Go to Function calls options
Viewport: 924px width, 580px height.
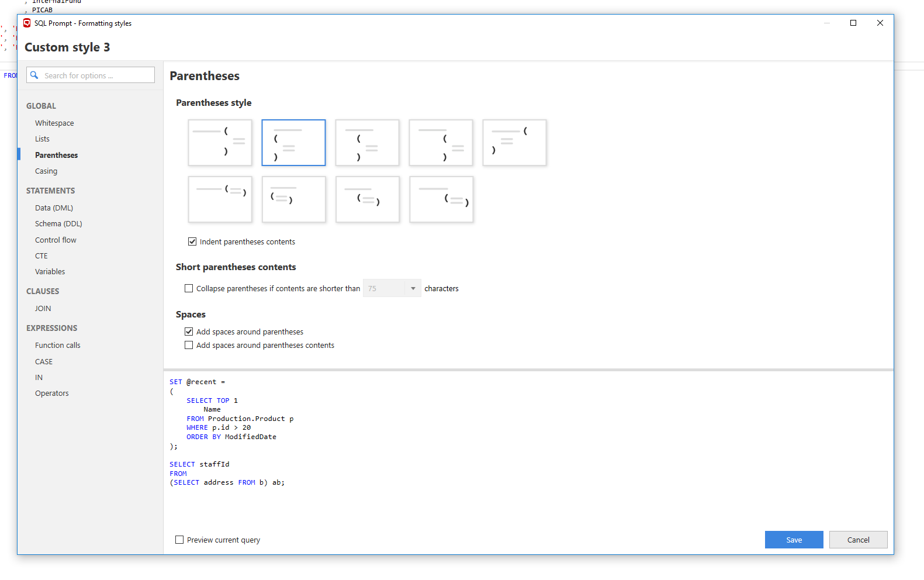(x=58, y=346)
